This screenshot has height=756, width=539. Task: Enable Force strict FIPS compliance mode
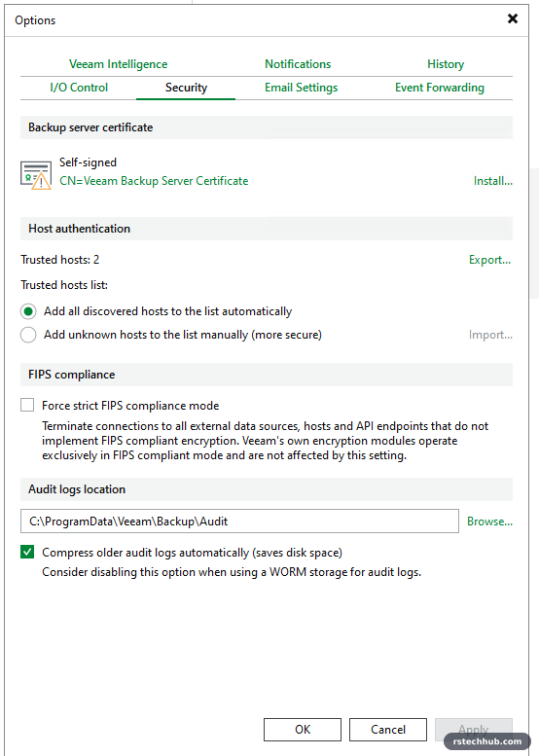27,405
